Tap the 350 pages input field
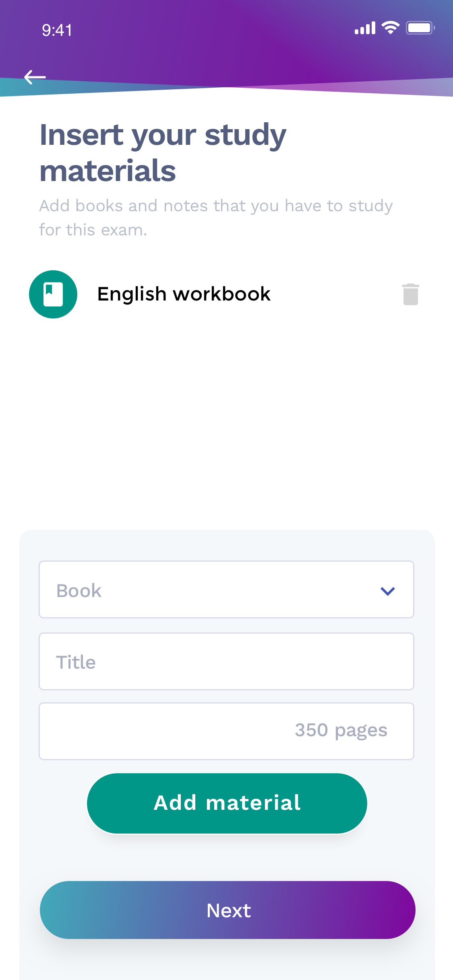Screen dimensions: 453x980 [x=226, y=731]
